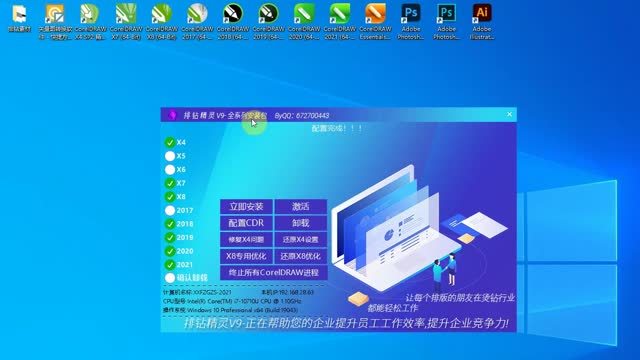The height and width of the screenshot is (360, 640).
Task: Launch the CorelDRAW X4 desktop shortcut
Action: [90, 22]
